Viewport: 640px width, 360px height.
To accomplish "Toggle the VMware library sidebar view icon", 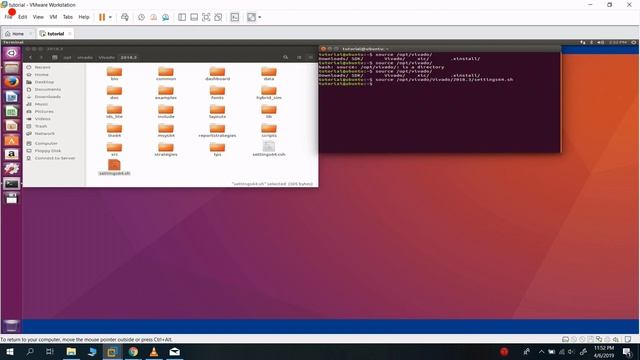I will point(182,17).
